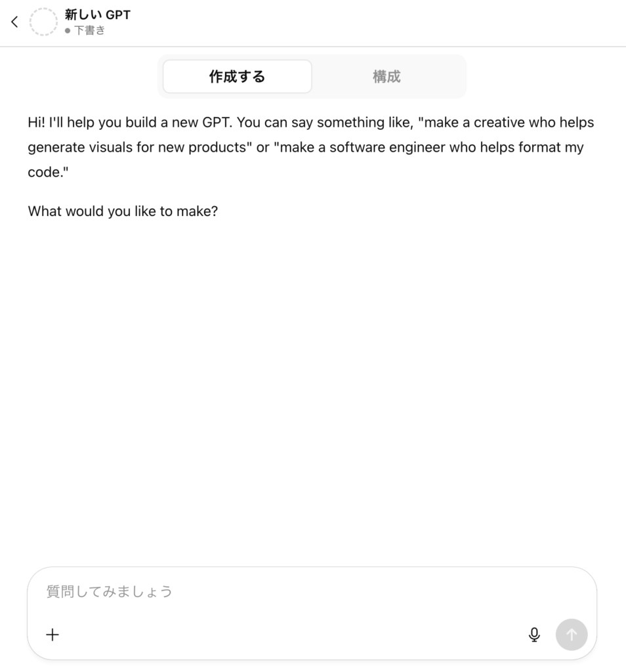Viewport: 626px width, 672px height.
Task: Click the word "code." ending the intro
Action: pos(48,173)
